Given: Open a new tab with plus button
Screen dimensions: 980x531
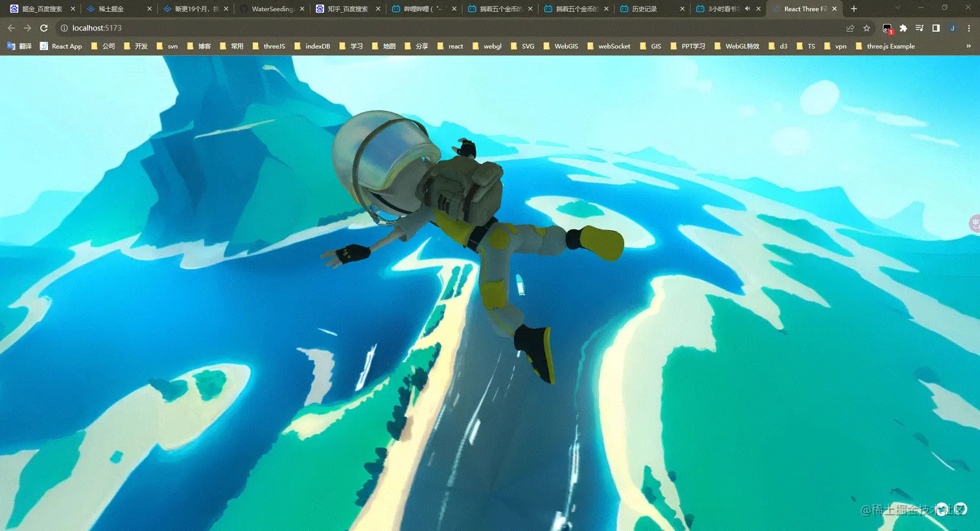Looking at the screenshot, I should click(854, 9).
